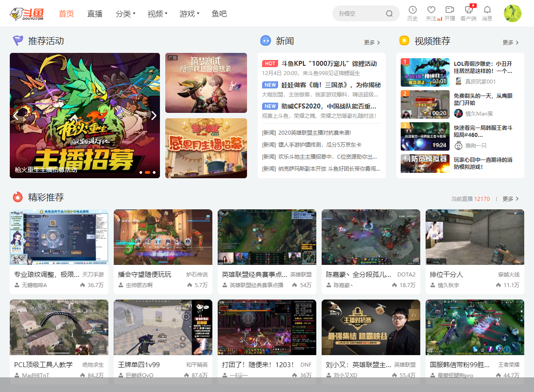Click the 新闻 section blue icon
This screenshot has width=534, height=392.
[x=266, y=41]
